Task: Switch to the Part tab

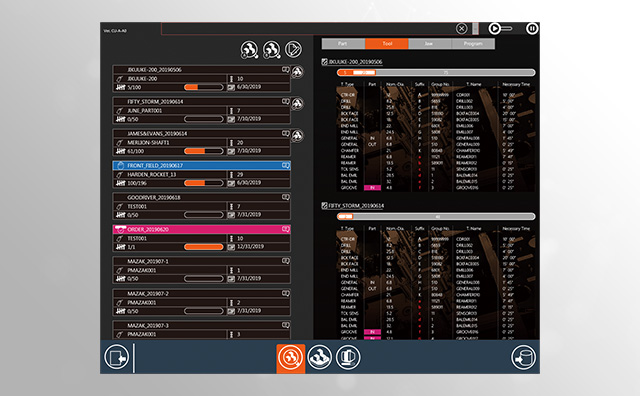Action: pyautogui.click(x=343, y=44)
